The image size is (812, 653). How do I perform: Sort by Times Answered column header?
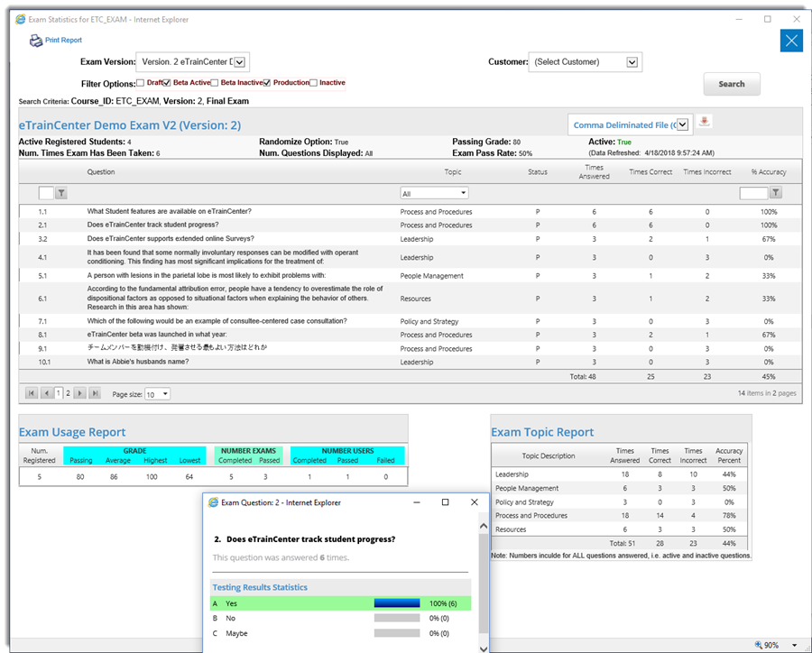594,172
